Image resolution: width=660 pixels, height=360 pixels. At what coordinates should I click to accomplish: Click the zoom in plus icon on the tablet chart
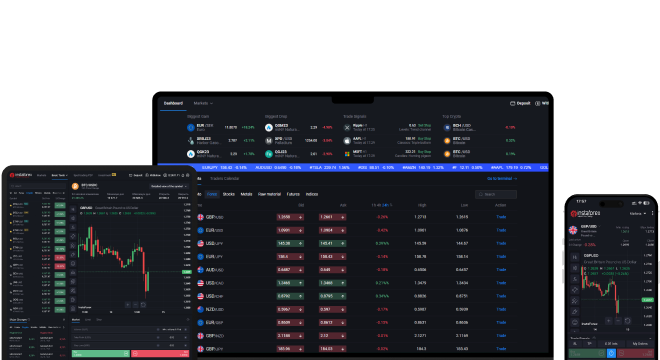tap(127, 304)
